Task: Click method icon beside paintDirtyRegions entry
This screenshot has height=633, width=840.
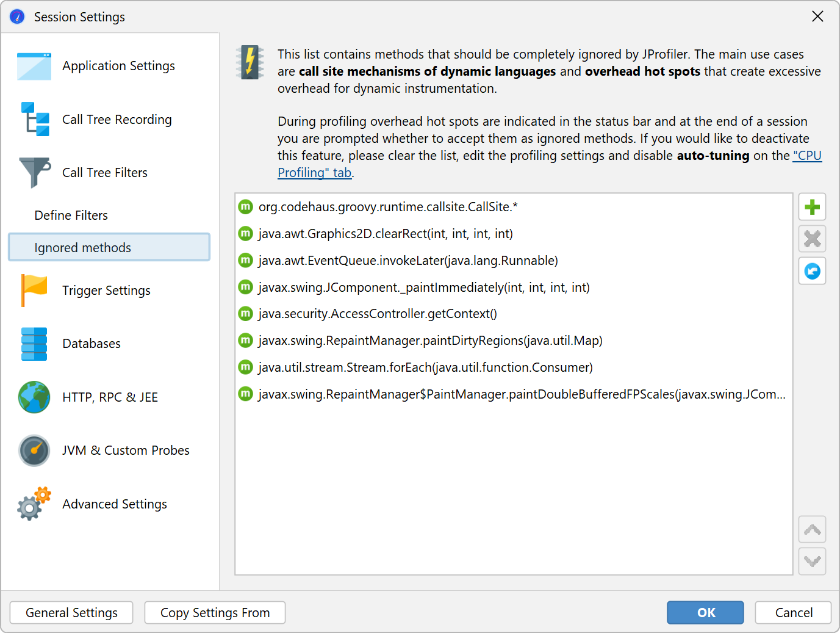Action: point(245,341)
